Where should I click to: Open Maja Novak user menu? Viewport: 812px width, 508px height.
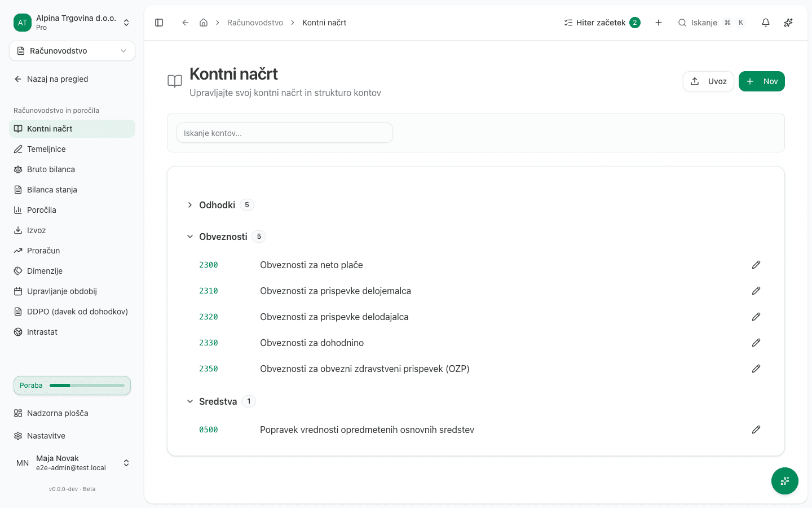tap(72, 463)
